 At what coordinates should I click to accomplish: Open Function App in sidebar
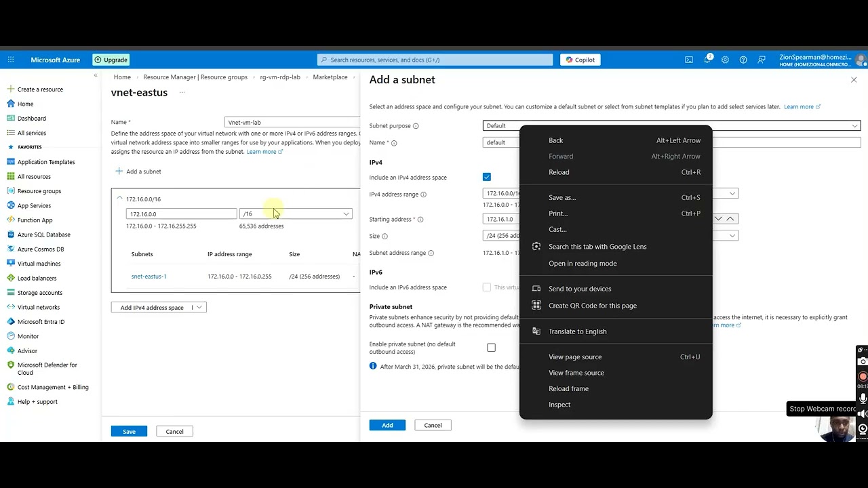tap(35, 220)
